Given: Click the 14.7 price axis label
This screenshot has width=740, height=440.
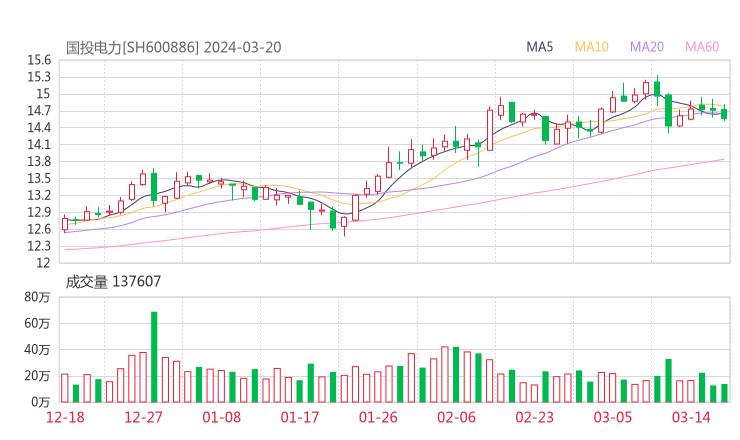Looking at the screenshot, I should (39, 111).
